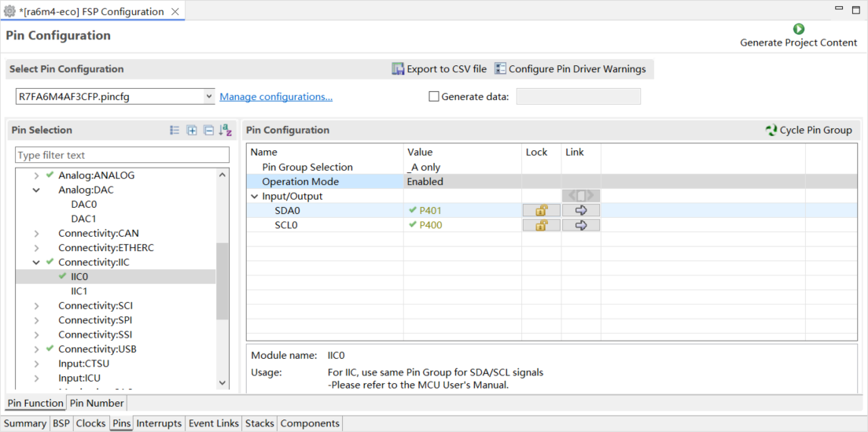Expand all nodes in Pin Selection
Image resolution: width=868 pixels, height=432 pixels.
(x=192, y=131)
